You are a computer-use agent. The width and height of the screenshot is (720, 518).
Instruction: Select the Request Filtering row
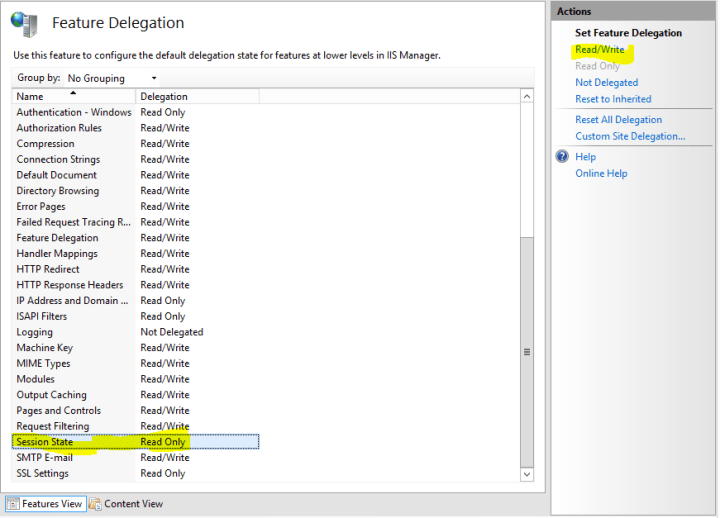[135, 426]
